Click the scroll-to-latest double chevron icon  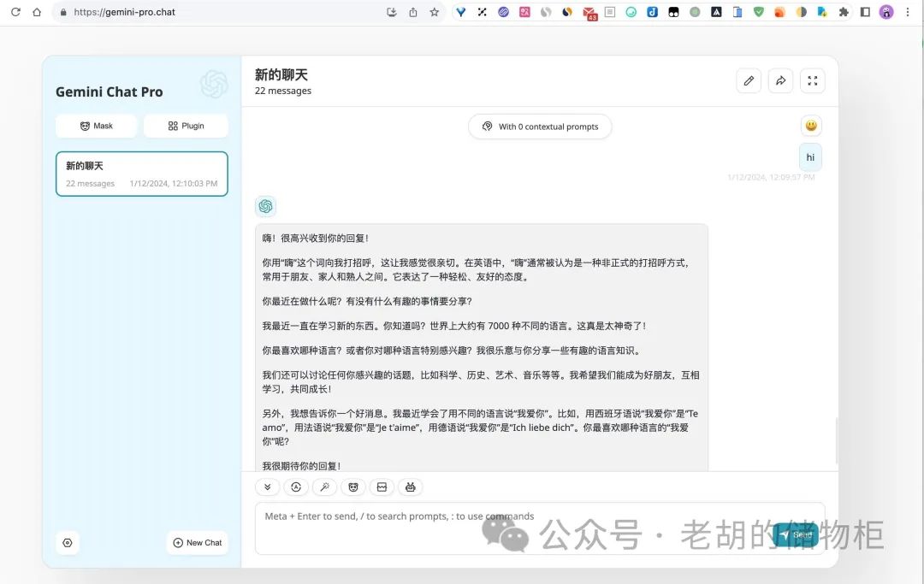pyautogui.click(x=268, y=487)
